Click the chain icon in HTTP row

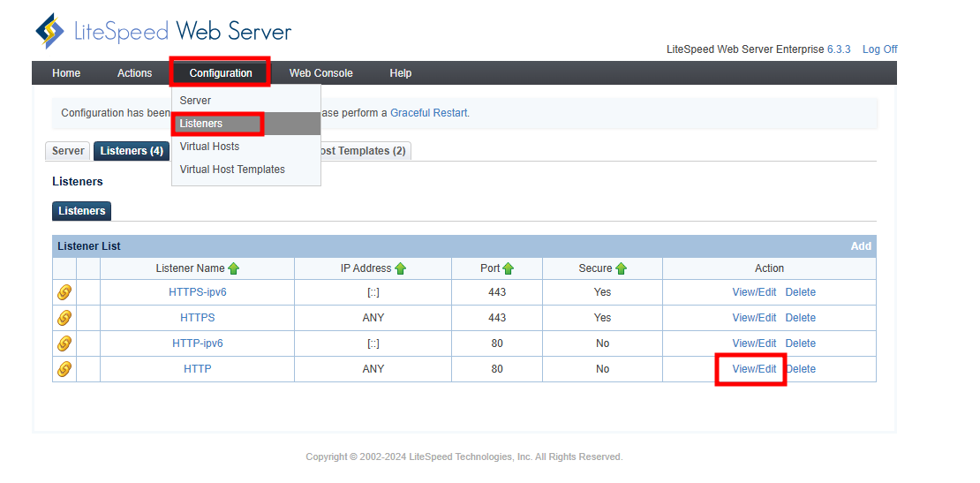[64, 369]
